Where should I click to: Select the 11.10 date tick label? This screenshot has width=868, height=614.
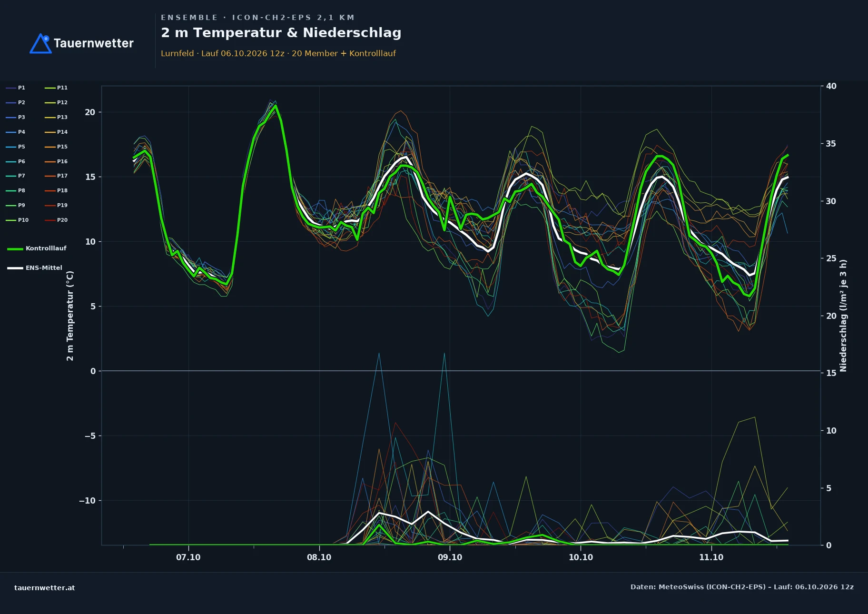point(711,557)
